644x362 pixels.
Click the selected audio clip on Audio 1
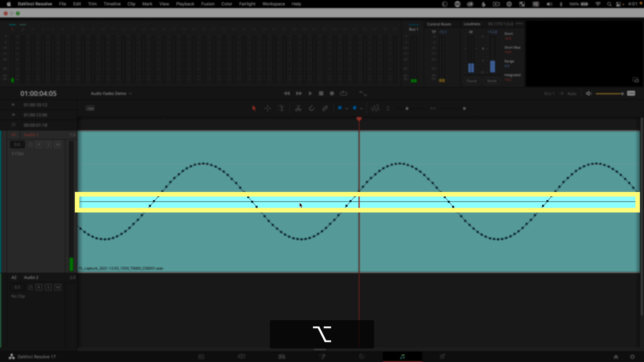click(x=301, y=202)
